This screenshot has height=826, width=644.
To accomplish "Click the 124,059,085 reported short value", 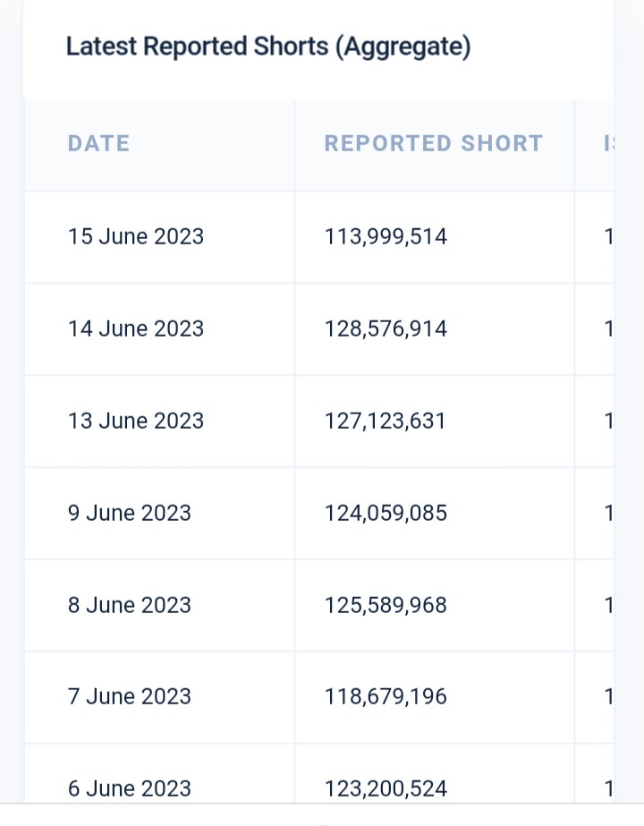I will click(386, 514).
